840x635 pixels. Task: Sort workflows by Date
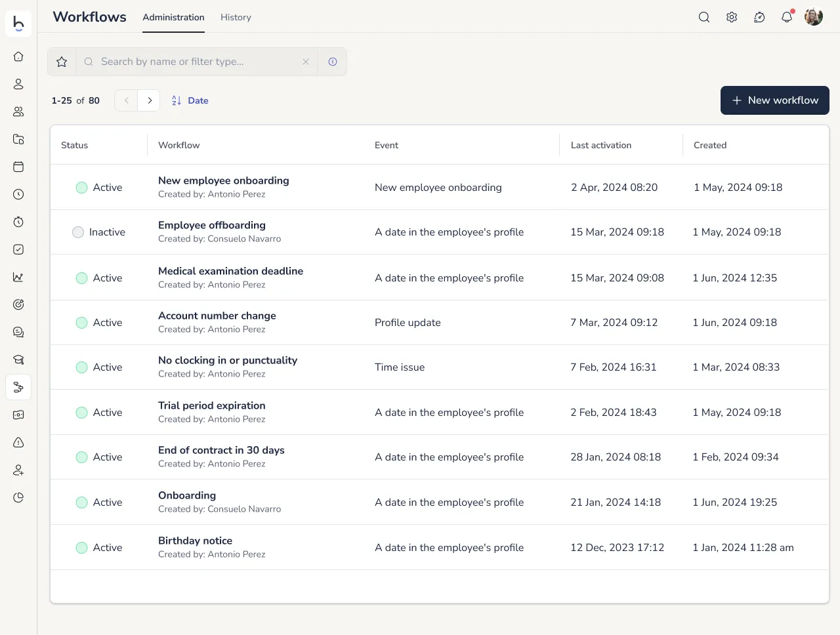pos(190,100)
